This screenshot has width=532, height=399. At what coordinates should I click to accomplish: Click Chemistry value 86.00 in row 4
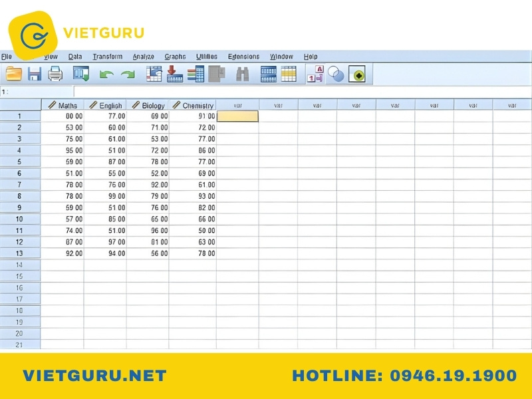(193, 150)
